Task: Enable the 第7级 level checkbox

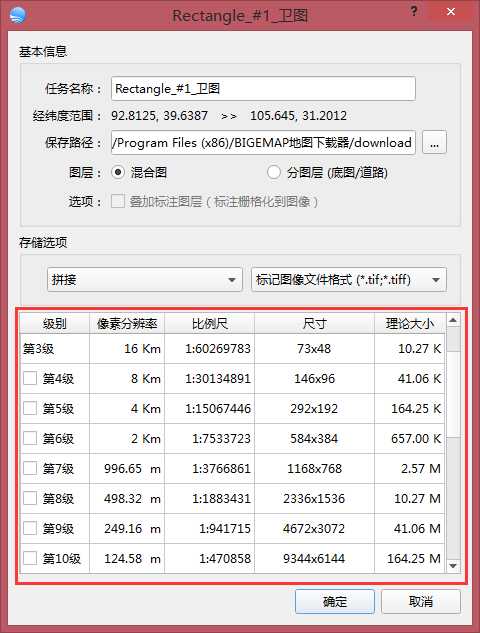Action: [x=30, y=468]
